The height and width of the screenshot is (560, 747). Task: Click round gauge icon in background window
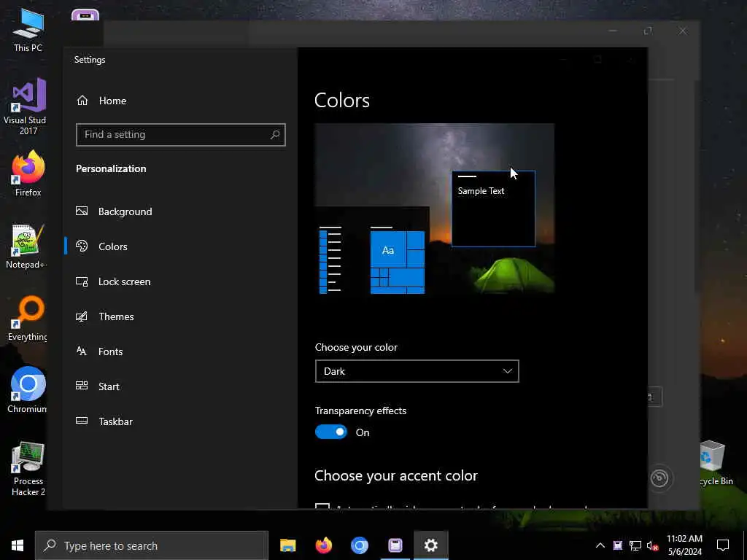pyautogui.click(x=659, y=478)
